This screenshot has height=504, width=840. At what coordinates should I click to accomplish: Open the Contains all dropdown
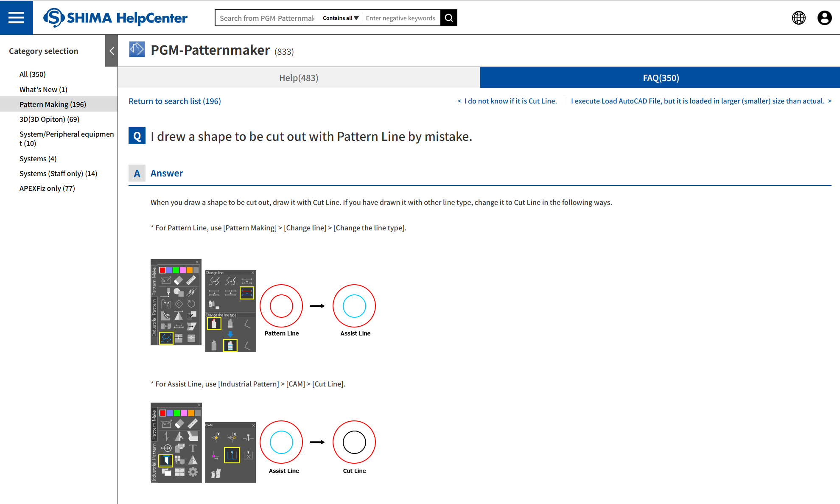(340, 18)
